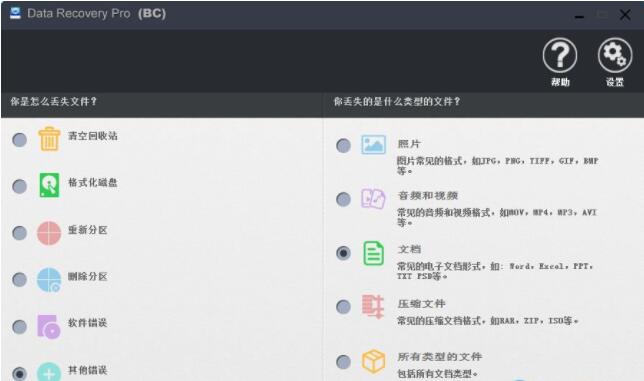Click the orange box 所有类型的文件 icon
The height and width of the screenshot is (381, 644).
coord(373,361)
